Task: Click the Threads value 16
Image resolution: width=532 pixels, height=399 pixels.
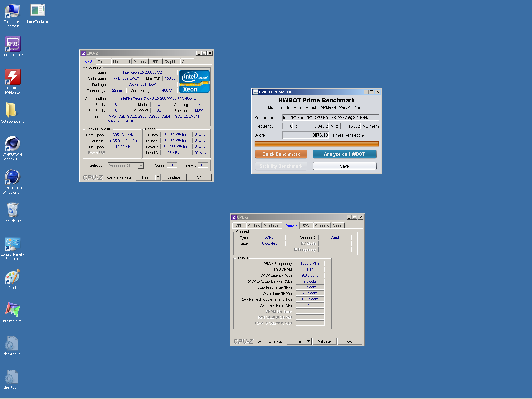Action: point(202,165)
